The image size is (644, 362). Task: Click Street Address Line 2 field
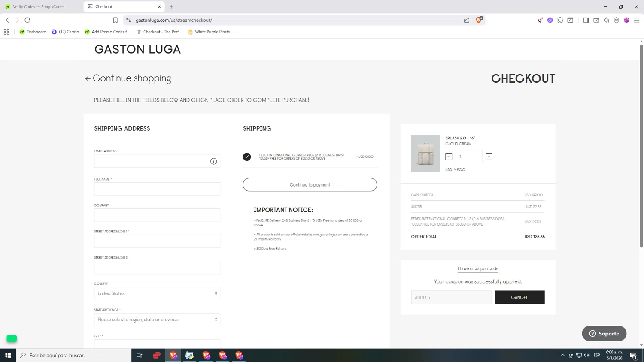click(x=157, y=267)
